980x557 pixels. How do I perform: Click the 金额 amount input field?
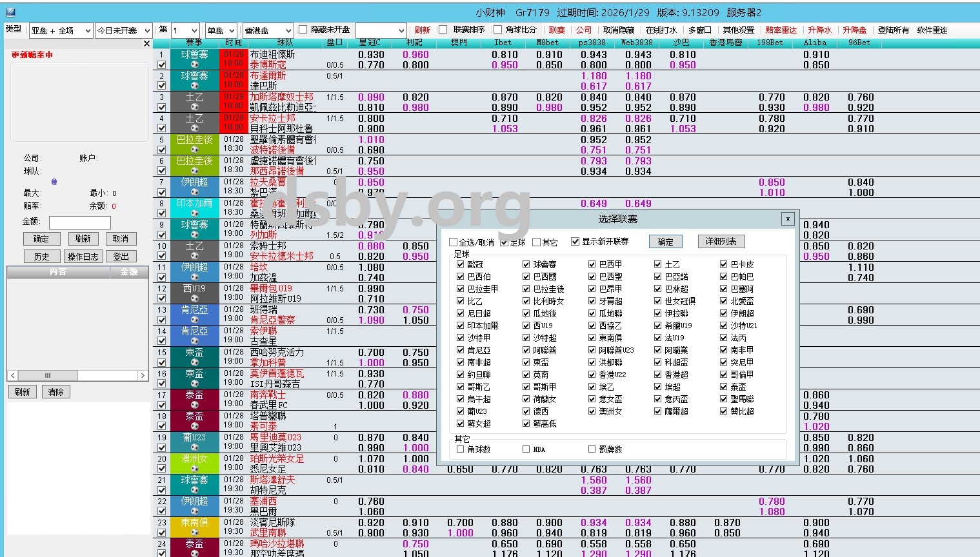pyautogui.click(x=80, y=222)
